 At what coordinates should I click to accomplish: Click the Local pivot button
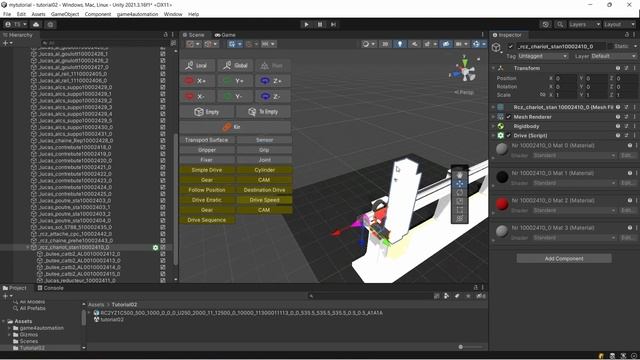[197, 65]
